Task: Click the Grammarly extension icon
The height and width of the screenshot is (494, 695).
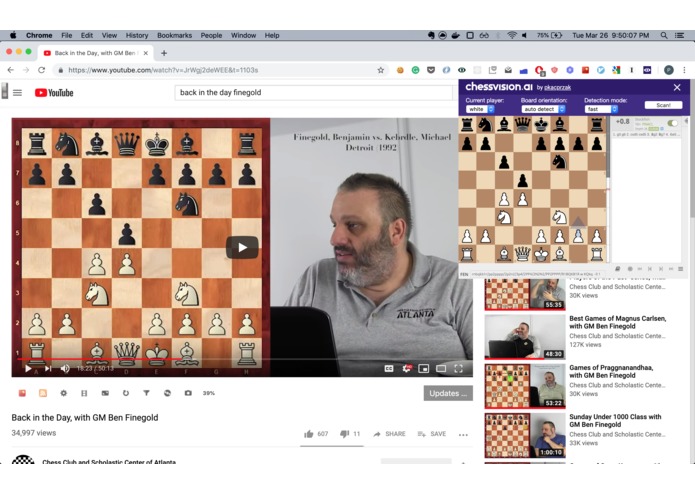Action: pyautogui.click(x=415, y=70)
